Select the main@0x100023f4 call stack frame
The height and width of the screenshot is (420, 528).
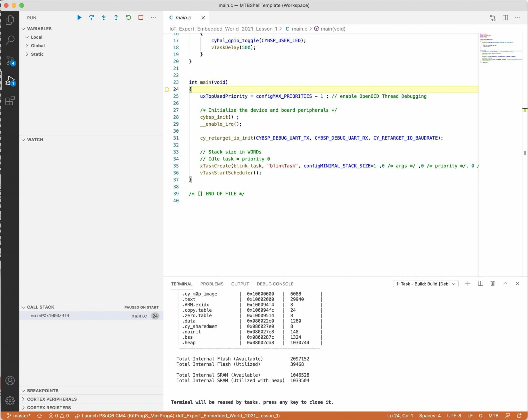[x=50, y=315]
